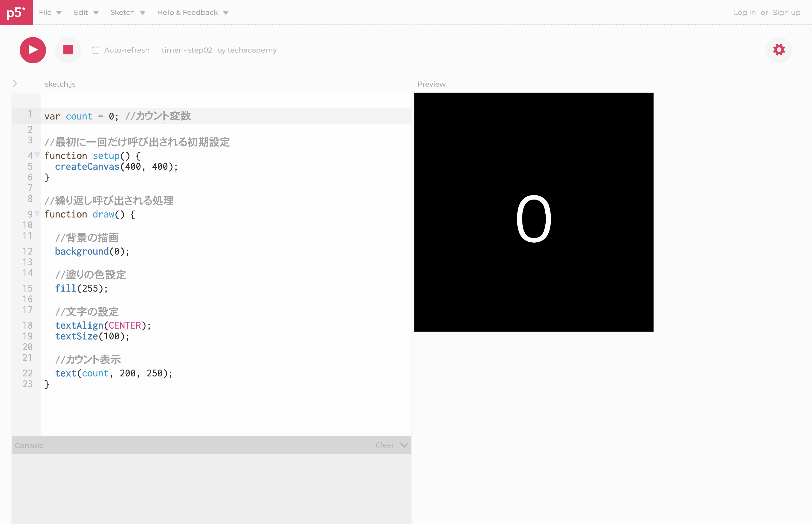Stop the running sketch
812x524 pixels.
coord(68,50)
